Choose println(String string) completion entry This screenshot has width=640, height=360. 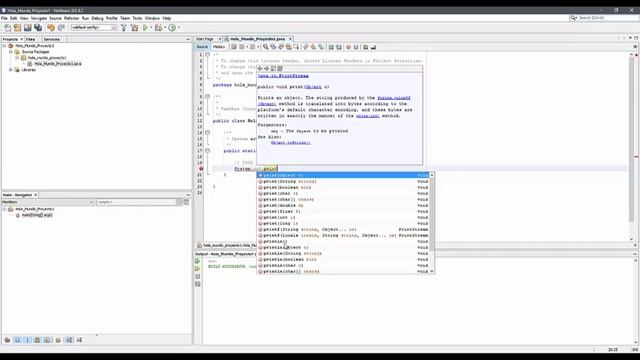pyautogui.click(x=343, y=253)
